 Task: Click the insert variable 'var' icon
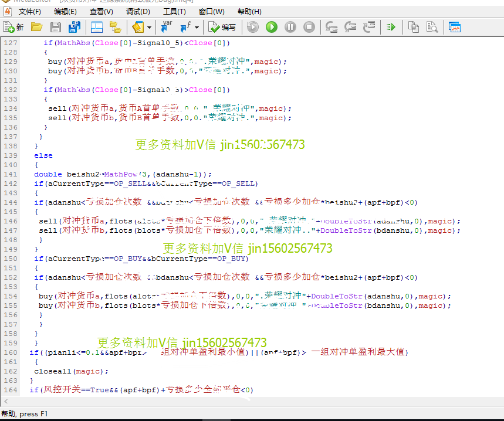[166, 26]
